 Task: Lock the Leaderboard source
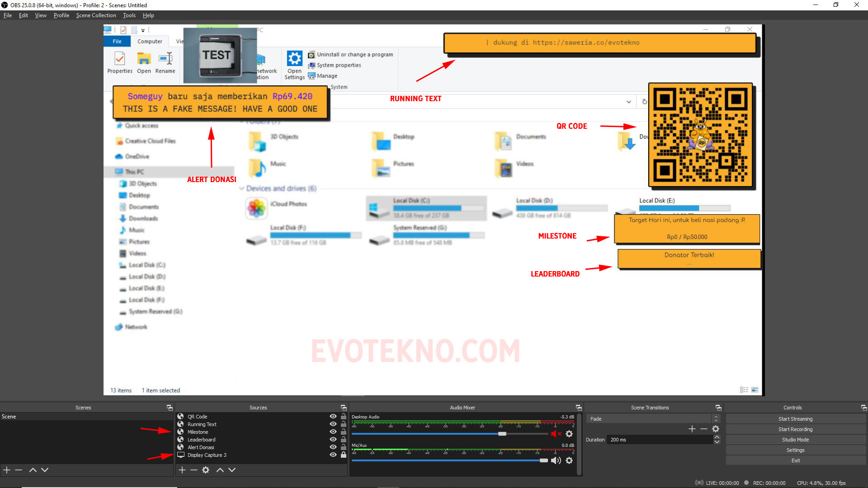(344, 440)
